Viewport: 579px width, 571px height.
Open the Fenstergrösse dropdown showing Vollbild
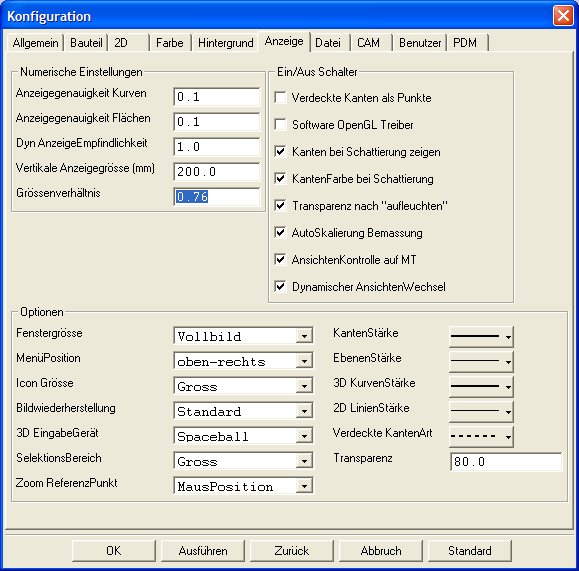coord(243,336)
